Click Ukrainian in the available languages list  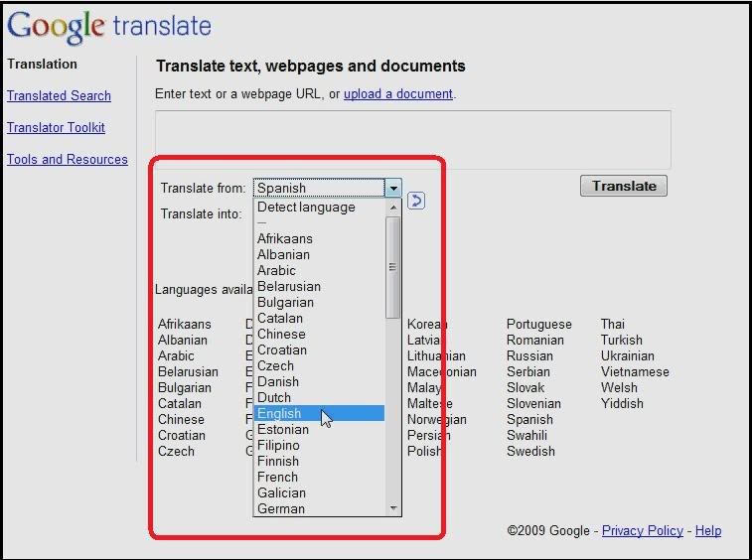pyautogui.click(x=627, y=355)
